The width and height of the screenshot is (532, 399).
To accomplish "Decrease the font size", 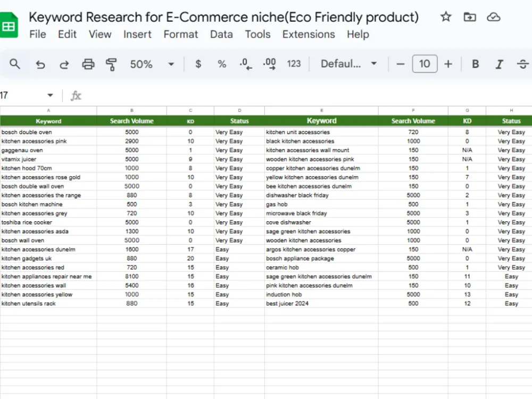I will click(401, 64).
